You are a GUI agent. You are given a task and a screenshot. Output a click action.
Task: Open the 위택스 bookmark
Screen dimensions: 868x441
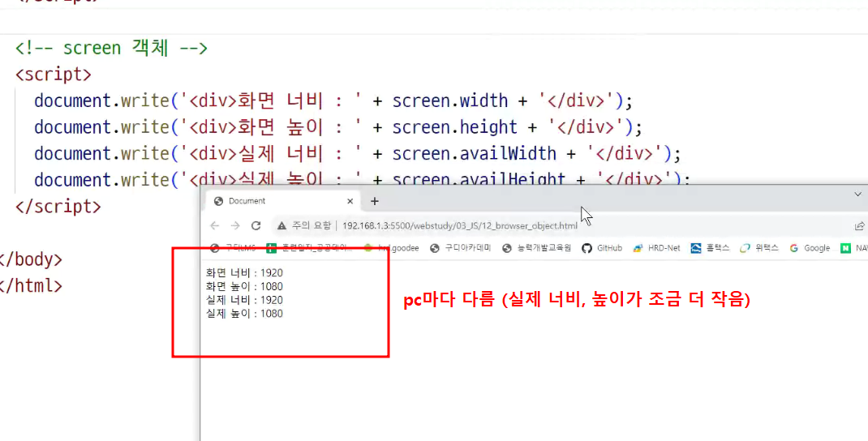pos(759,248)
